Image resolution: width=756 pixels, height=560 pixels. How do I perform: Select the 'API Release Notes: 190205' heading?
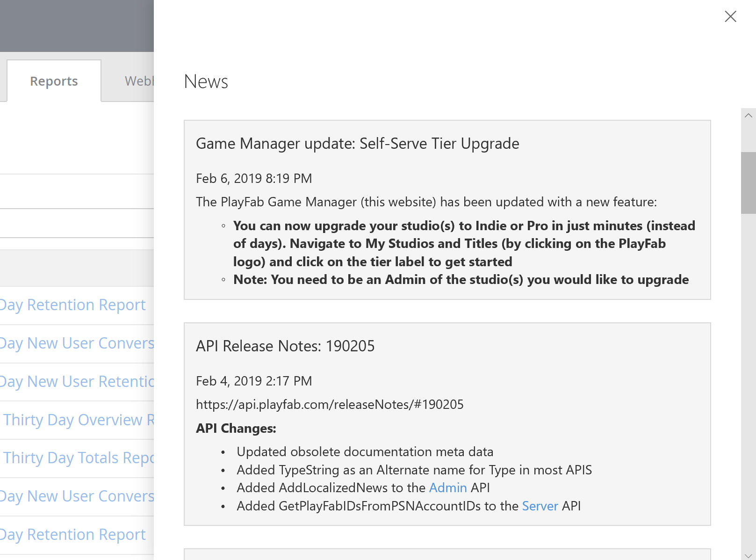pyautogui.click(x=285, y=346)
